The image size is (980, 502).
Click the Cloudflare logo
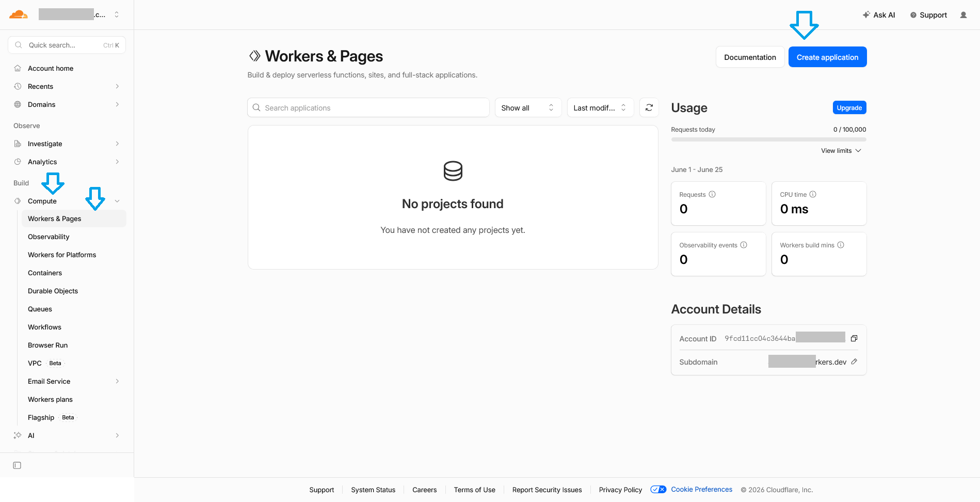19,14
